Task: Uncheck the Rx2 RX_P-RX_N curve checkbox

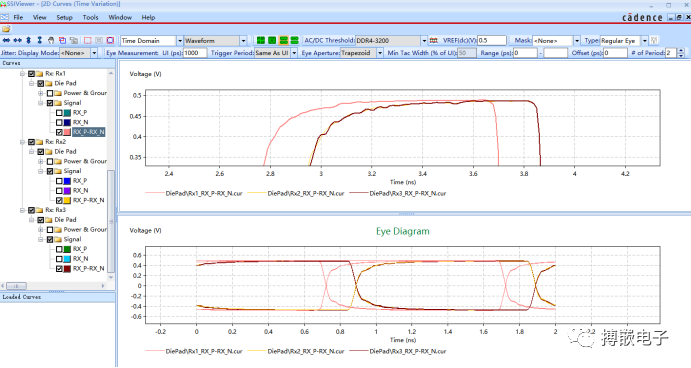Action: (59, 201)
